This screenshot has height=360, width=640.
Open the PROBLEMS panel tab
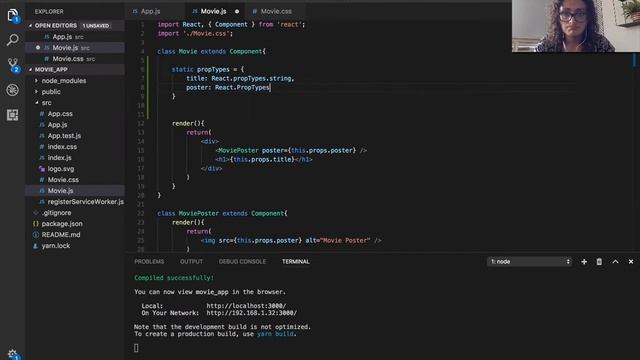tap(149, 262)
